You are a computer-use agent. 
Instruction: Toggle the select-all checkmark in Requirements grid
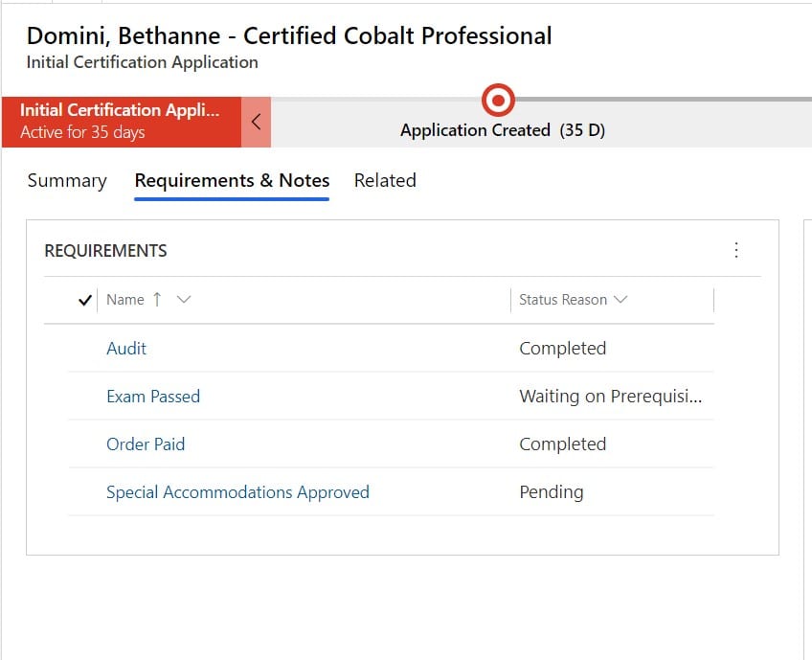84,300
